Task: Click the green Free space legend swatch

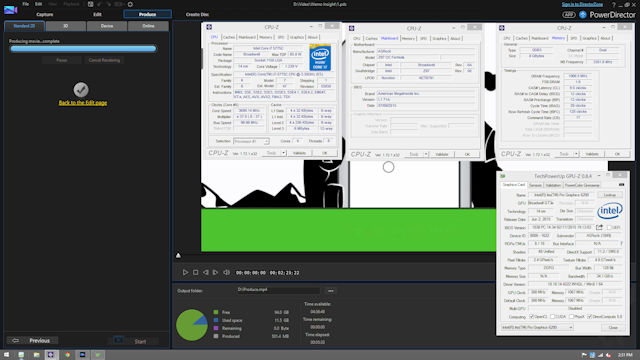Action: tap(216, 312)
